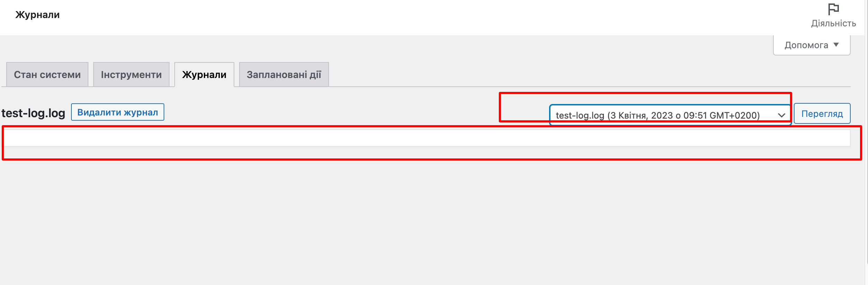Click the vertical scrollbar at right edge
Viewport: 868px width, 285px height.
[866, 132]
